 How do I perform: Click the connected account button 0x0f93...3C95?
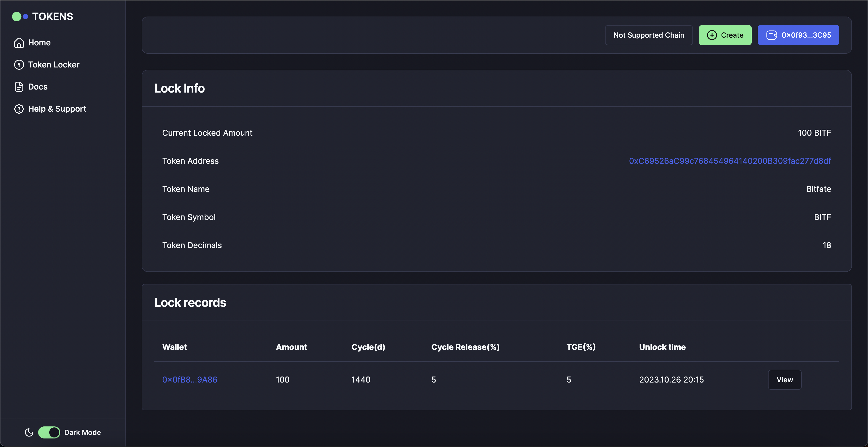(799, 35)
